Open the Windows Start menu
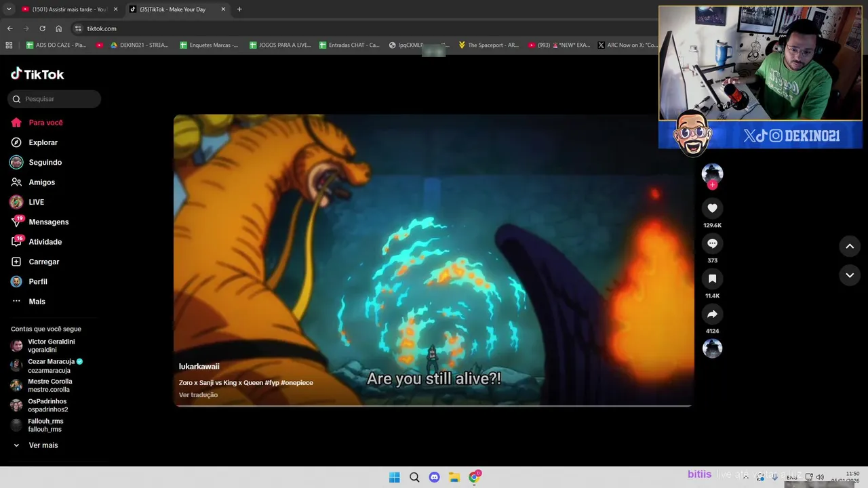 click(395, 477)
